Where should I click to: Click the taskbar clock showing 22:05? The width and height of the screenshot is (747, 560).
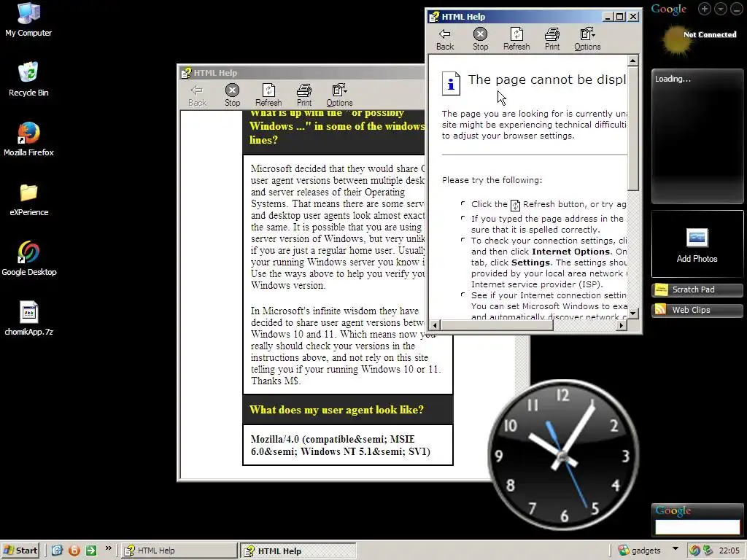point(729,551)
